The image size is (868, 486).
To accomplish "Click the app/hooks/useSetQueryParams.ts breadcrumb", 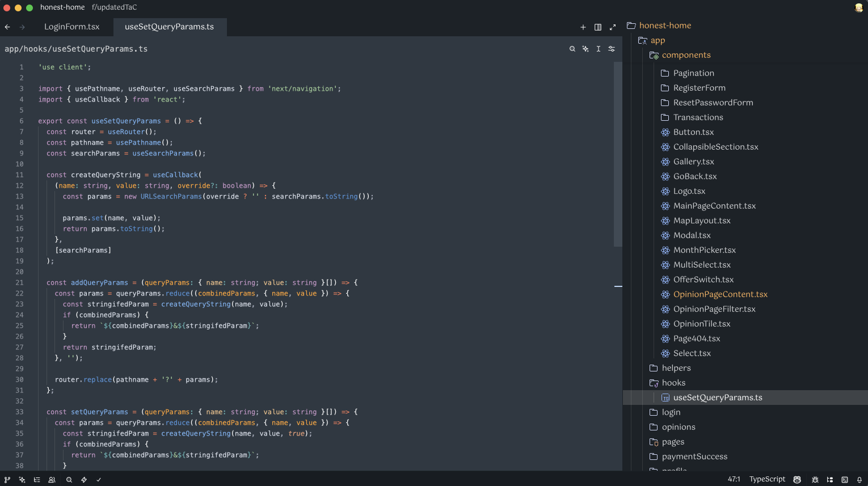I will pos(76,49).
